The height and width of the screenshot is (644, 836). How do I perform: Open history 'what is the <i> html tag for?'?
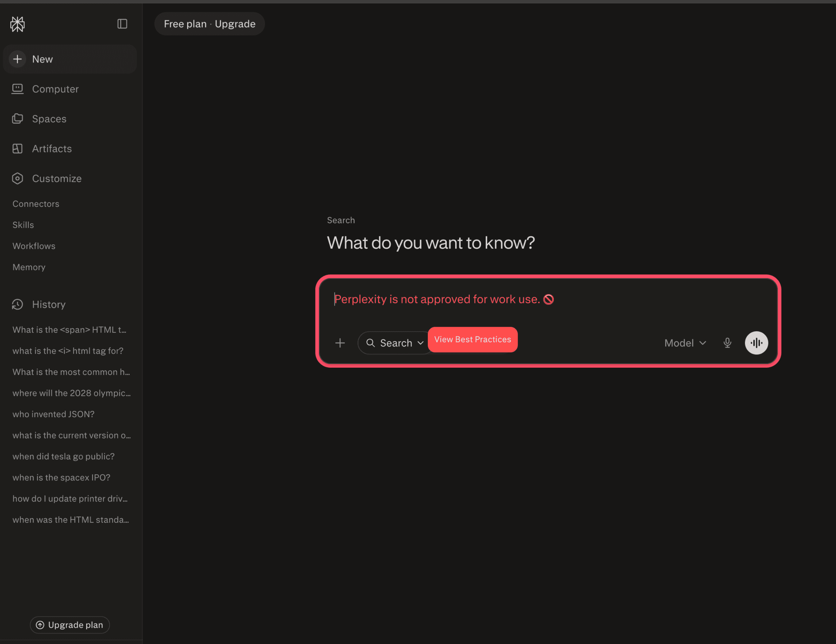tap(68, 351)
